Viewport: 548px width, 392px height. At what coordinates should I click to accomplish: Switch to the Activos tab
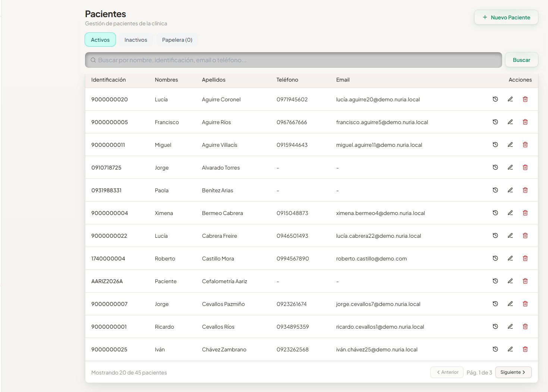click(100, 40)
